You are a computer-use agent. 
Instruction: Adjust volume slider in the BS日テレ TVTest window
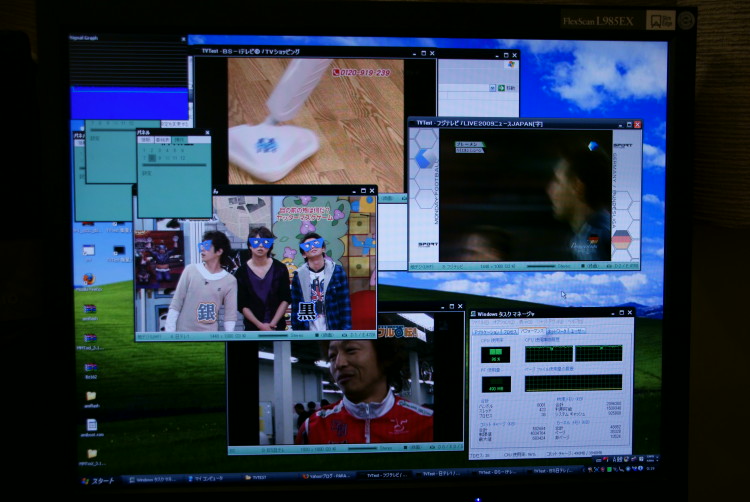coord(363,448)
